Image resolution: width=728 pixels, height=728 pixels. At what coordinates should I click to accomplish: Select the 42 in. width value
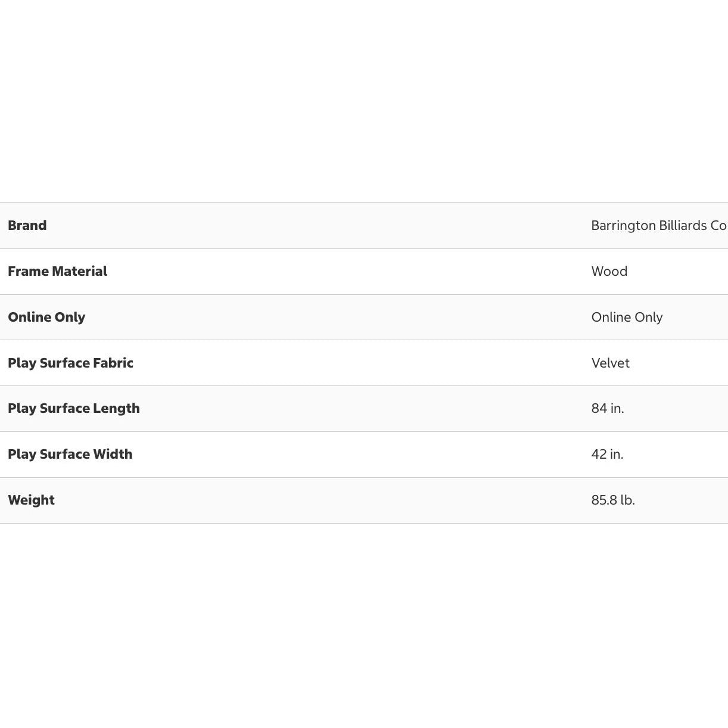(607, 455)
